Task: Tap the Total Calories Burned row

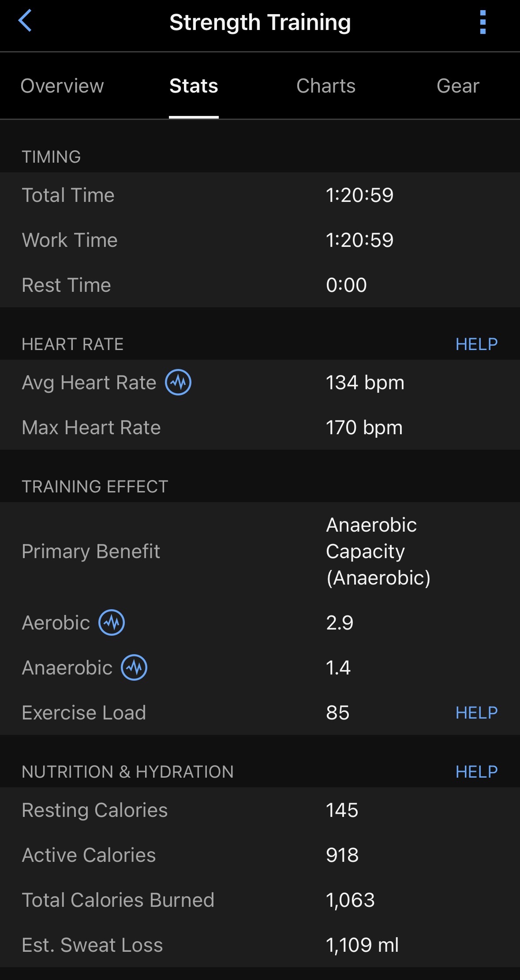Action: [x=260, y=900]
